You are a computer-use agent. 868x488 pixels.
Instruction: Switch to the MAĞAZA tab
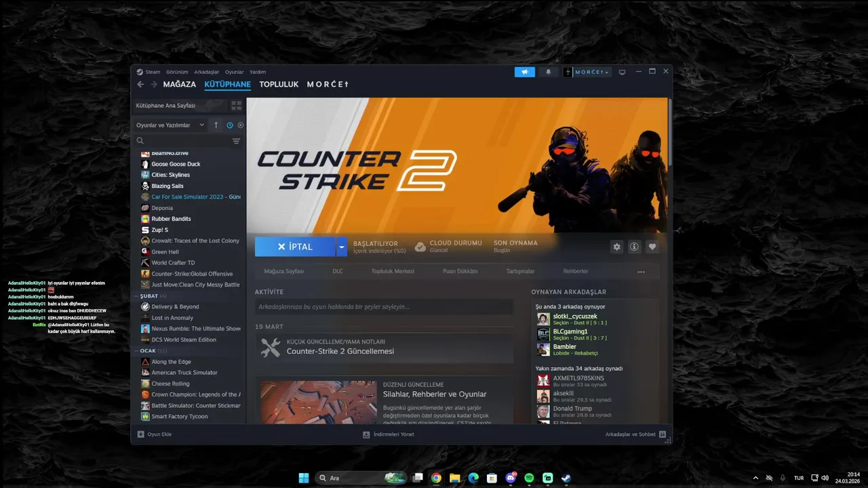click(180, 85)
